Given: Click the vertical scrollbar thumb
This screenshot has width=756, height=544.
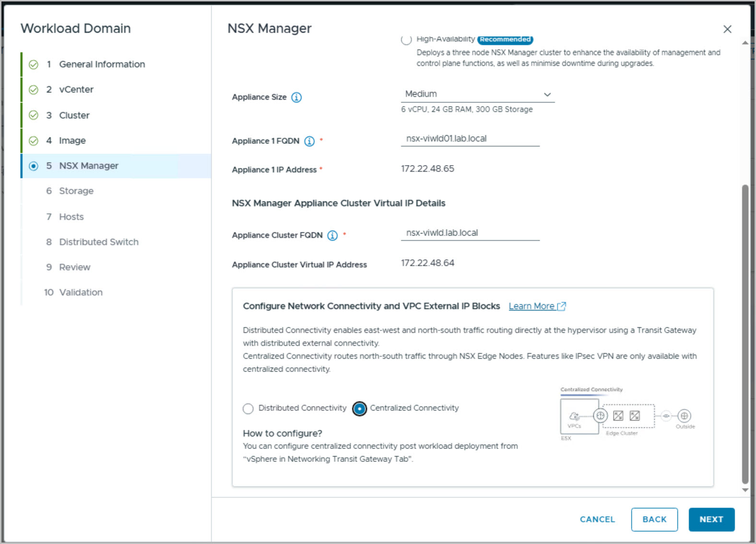Looking at the screenshot, I should tap(745, 334).
